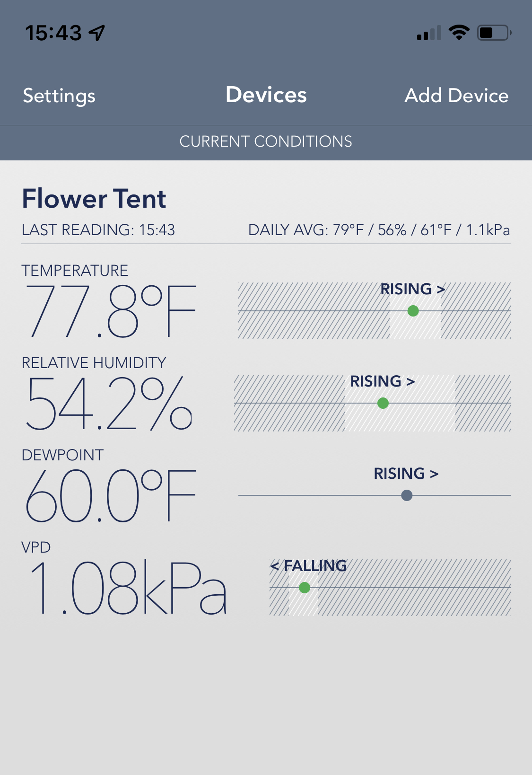Screen dimensions: 532x775
Task: Tap the Current Conditions header bar
Action: [x=266, y=141]
